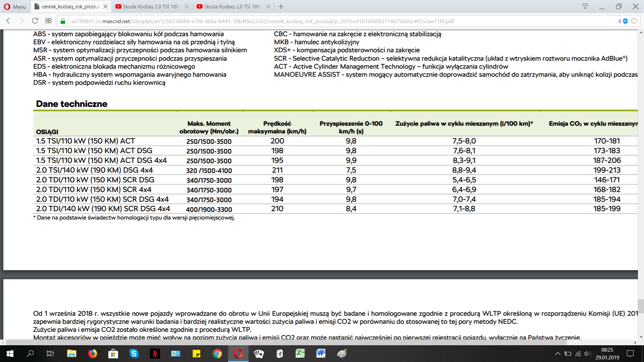Screen dimensions: 644x362
Task: Select row '2.0 TSI/140 kW (190 KM) DSG 4x4'
Action: 335,170
